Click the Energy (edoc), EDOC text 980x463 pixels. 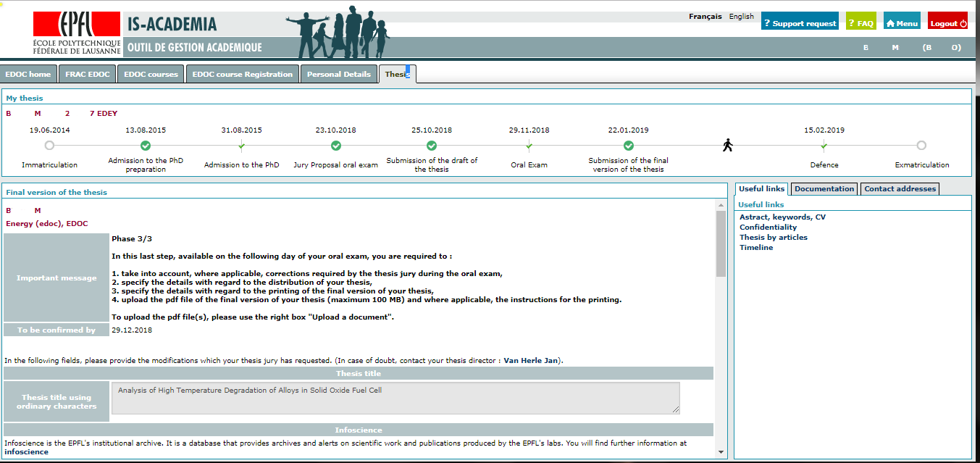click(x=47, y=223)
